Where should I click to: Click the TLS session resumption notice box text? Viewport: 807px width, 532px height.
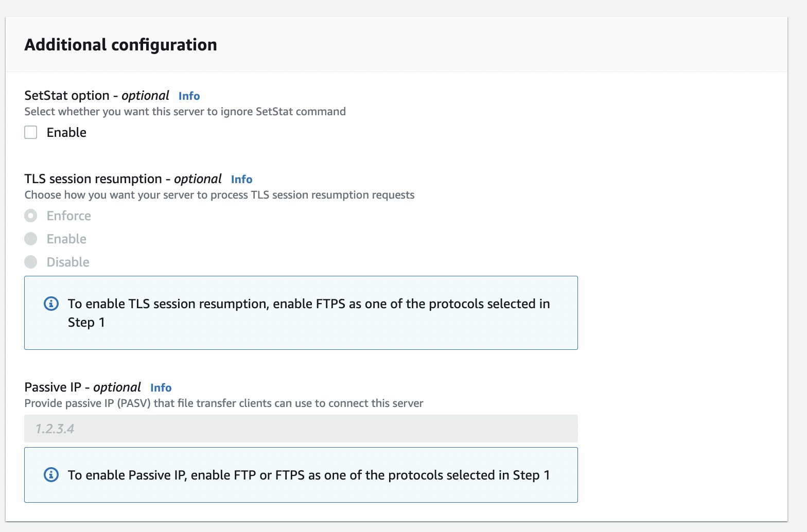click(x=309, y=313)
